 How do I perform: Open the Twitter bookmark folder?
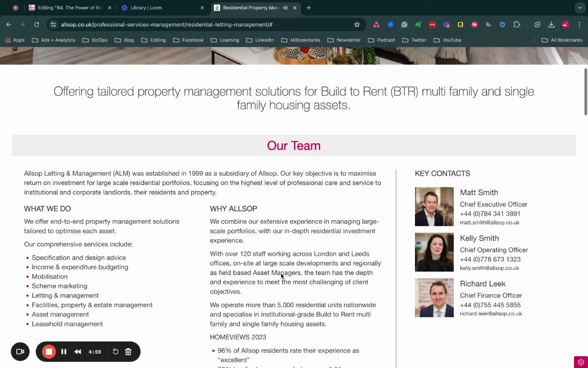pyautogui.click(x=414, y=40)
